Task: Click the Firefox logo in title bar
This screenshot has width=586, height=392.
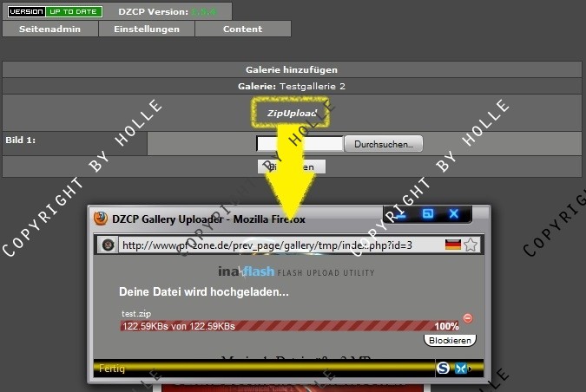Action: pos(101,219)
